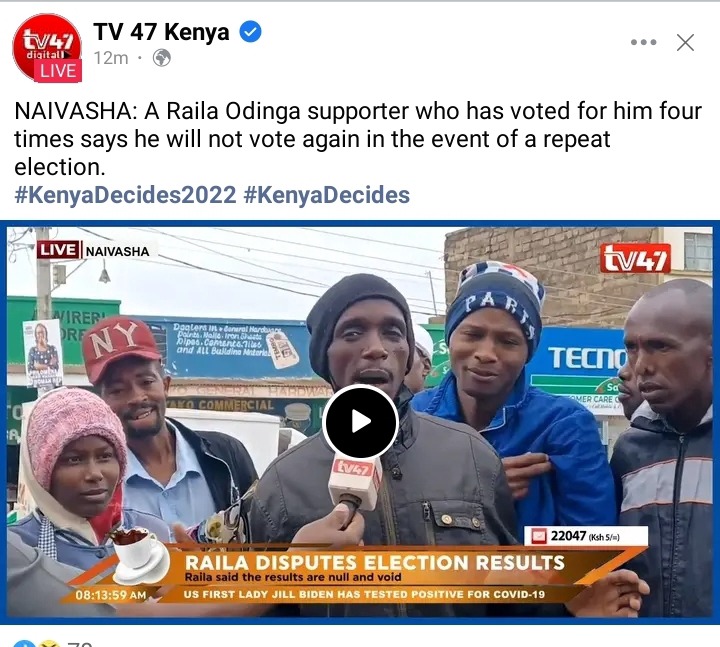Tap the red LIVE badge on avatar
Viewport: 720px width, 647px height.
pos(58,71)
